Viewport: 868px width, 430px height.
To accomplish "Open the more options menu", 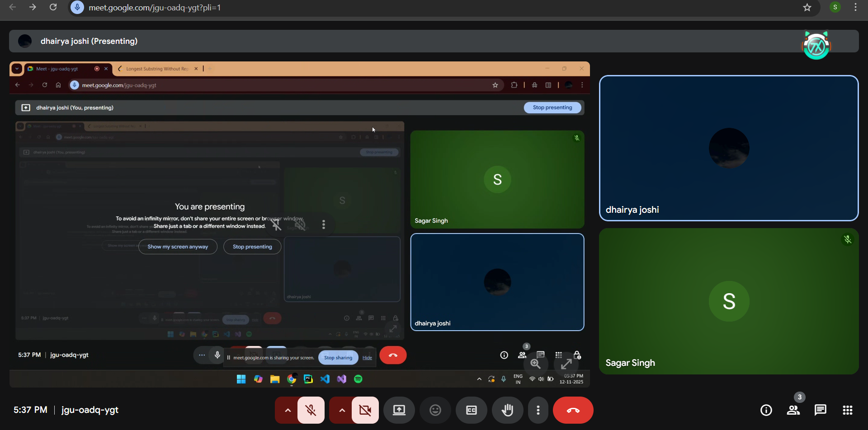I will click(538, 410).
